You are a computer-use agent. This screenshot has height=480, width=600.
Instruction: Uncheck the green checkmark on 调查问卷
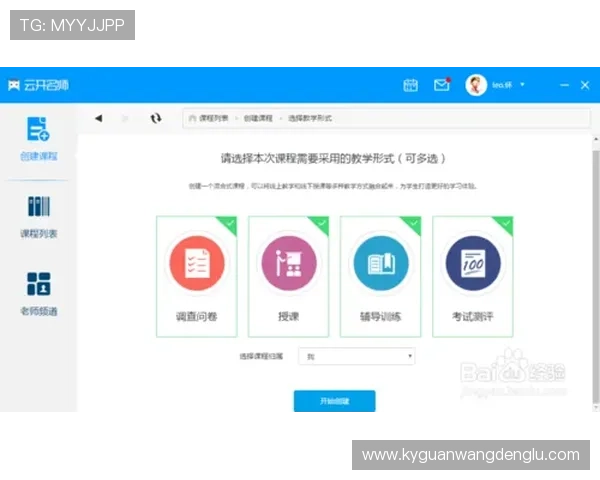[x=229, y=224]
